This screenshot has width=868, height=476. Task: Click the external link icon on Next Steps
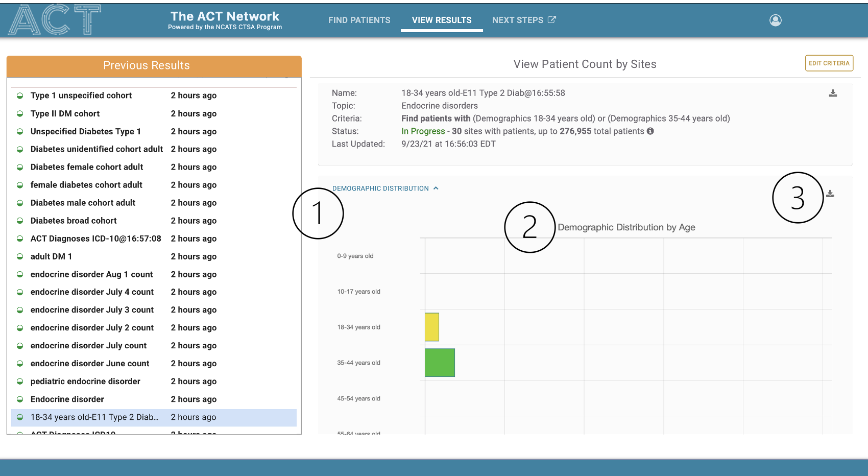pyautogui.click(x=552, y=20)
